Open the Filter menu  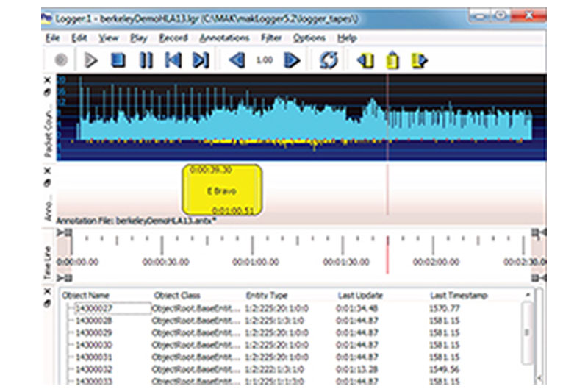click(271, 38)
